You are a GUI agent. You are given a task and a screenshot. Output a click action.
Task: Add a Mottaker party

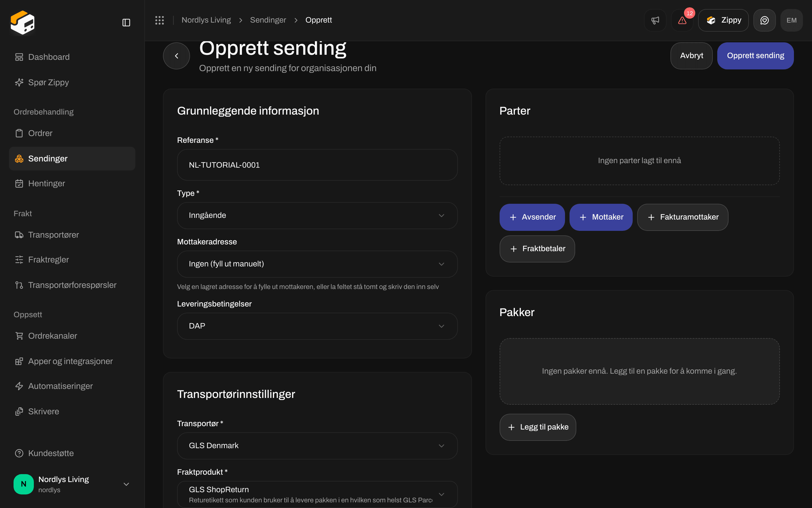(601, 217)
